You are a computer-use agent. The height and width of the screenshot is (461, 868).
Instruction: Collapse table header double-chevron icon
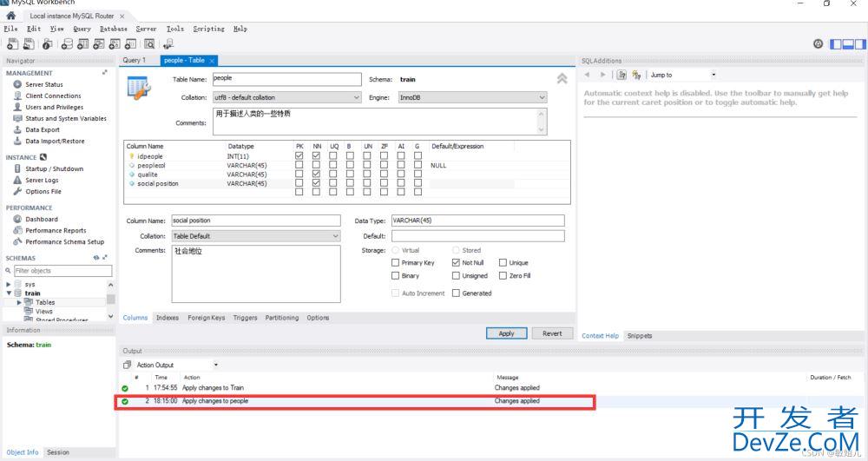[x=562, y=79]
